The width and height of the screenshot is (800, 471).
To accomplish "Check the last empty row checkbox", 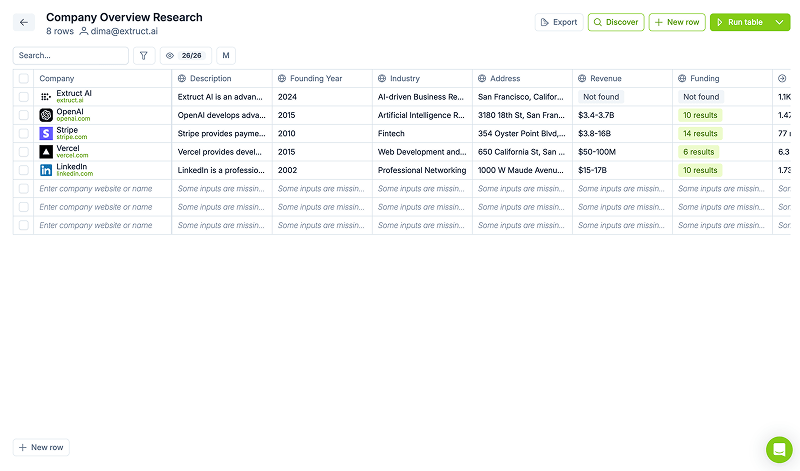I will 23,226.
